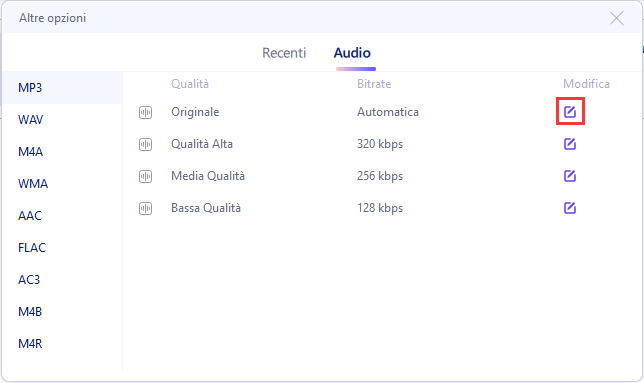Edit the Media Qualità preset
The image size is (644, 383).
point(570,176)
